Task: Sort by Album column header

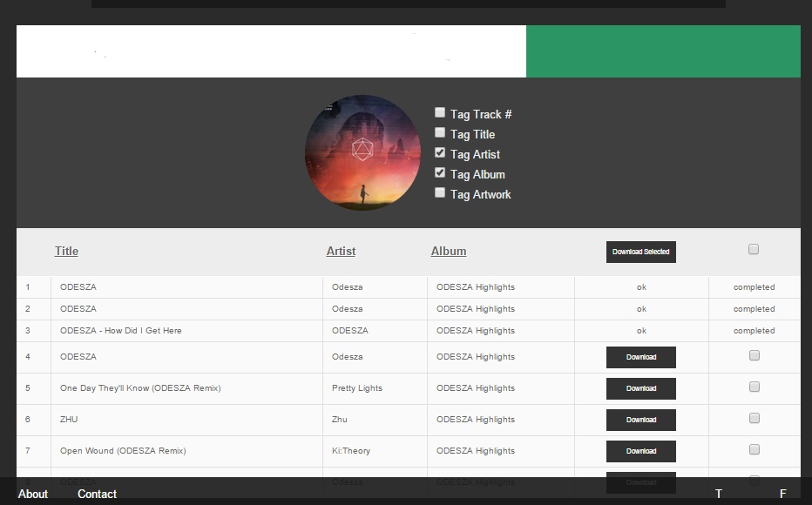Action: pos(449,252)
